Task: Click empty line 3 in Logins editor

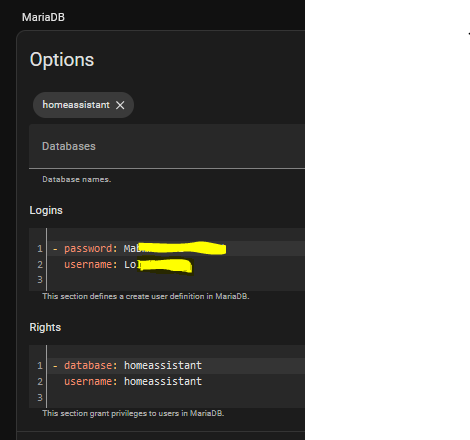Action: [176, 279]
